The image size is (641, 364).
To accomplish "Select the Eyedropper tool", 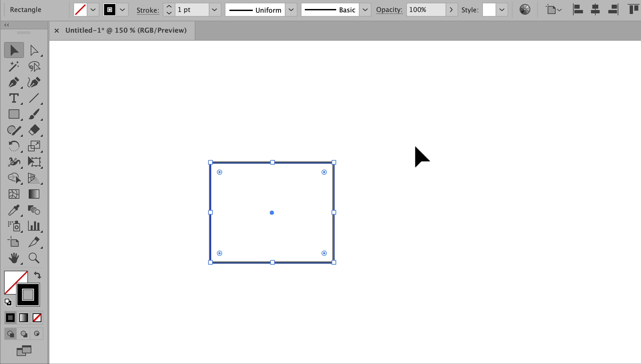I will point(14,210).
